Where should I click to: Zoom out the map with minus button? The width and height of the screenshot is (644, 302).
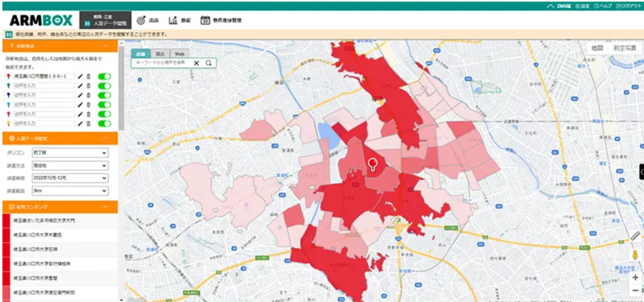coord(635,290)
